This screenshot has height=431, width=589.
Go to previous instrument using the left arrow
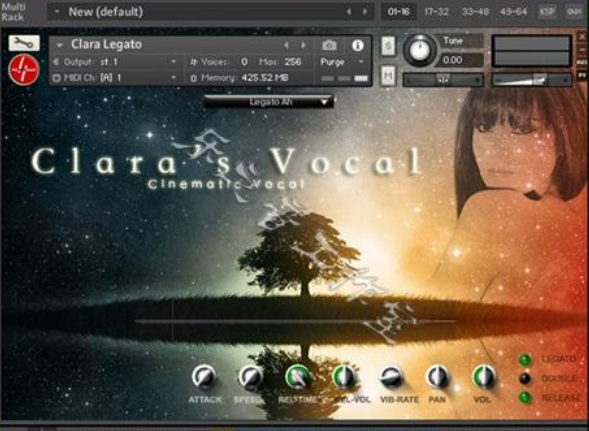286,45
